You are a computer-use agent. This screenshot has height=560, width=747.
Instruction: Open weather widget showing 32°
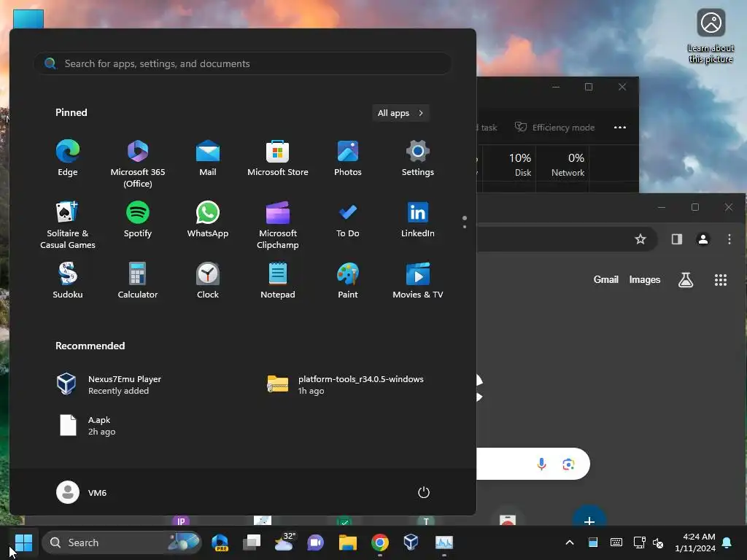tap(285, 542)
